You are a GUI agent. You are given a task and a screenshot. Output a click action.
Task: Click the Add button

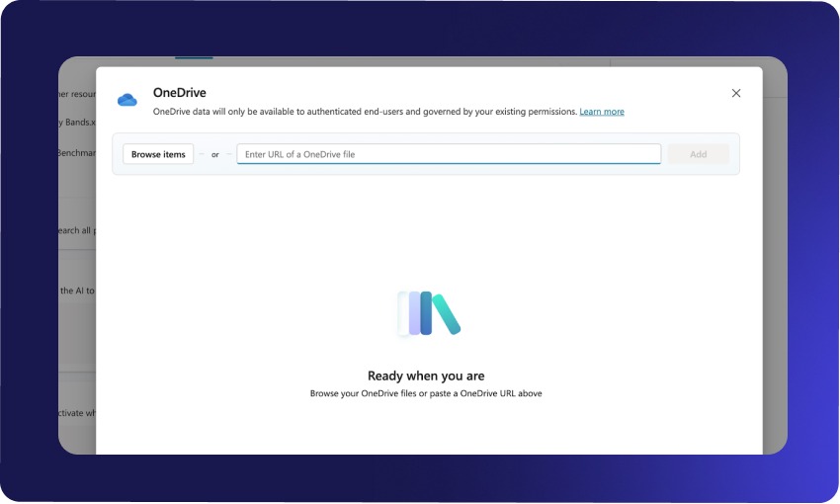pos(698,154)
